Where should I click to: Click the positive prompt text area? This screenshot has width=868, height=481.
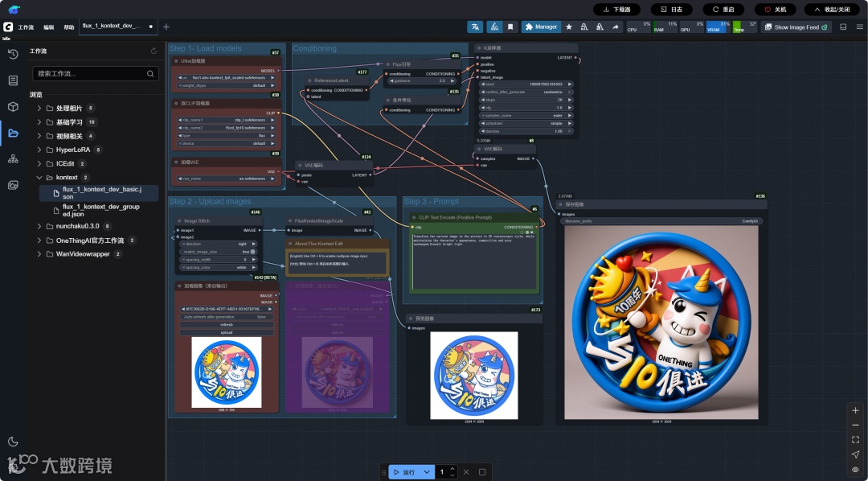pyautogui.click(x=475, y=261)
